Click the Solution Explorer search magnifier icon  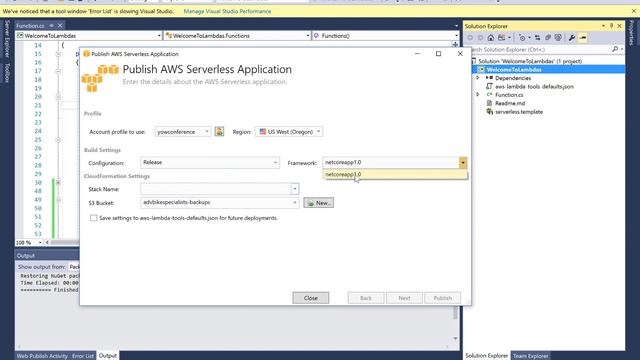(x=615, y=49)
